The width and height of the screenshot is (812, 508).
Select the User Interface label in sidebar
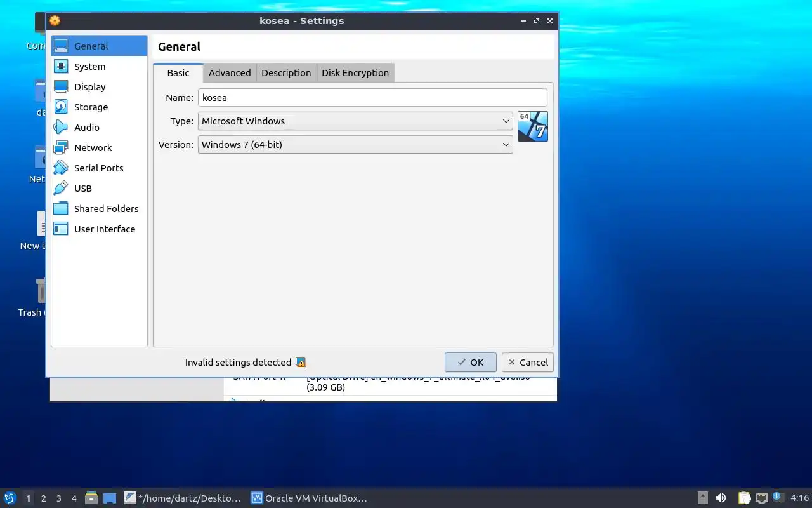105,229
